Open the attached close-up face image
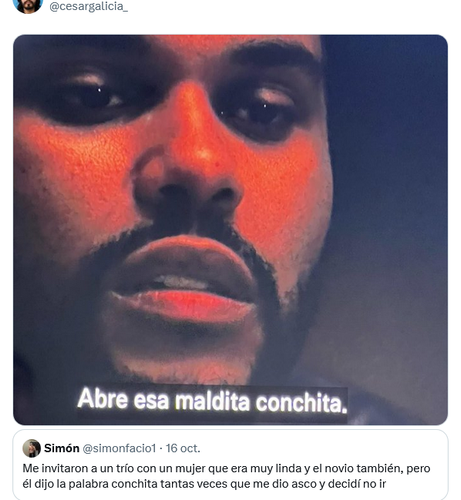Screen dimensions: 461x500 click(230, 230)
